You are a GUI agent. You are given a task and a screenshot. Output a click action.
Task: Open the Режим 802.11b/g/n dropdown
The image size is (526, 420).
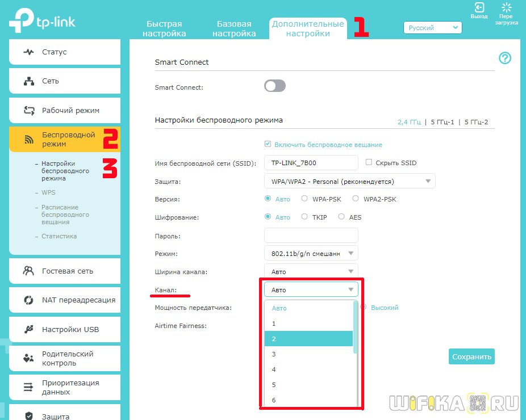point(311,253)
